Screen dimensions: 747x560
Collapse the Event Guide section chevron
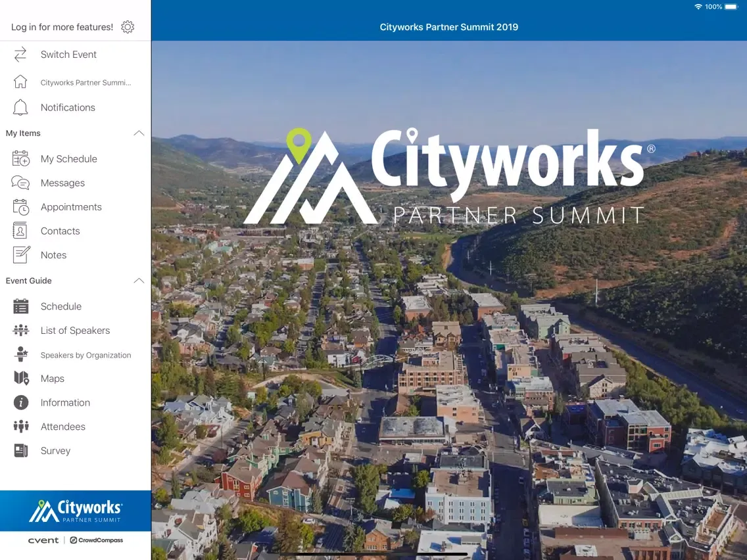139,281
